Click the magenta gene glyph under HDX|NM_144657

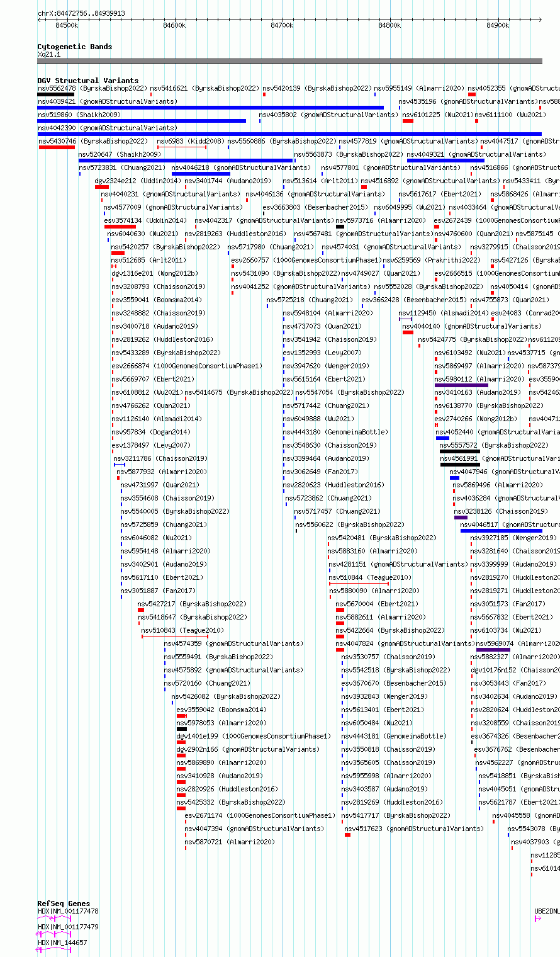click(54, 949)
